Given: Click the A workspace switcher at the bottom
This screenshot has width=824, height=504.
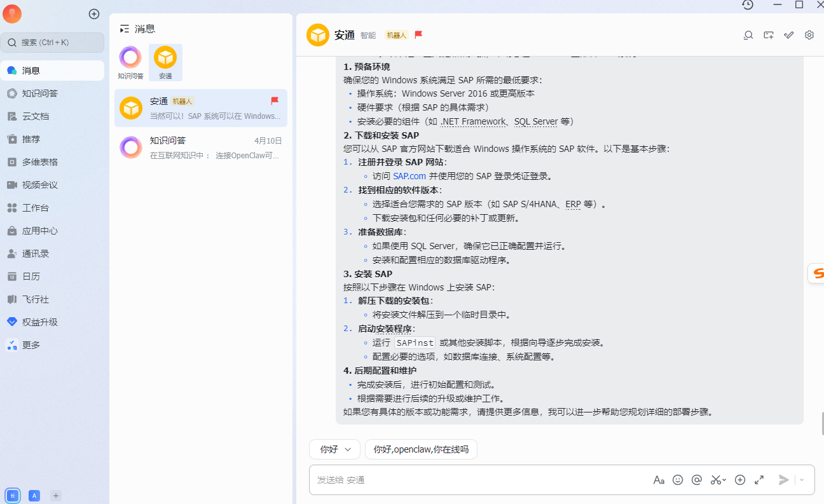Looking at the screenshot, I should [34, 496].
